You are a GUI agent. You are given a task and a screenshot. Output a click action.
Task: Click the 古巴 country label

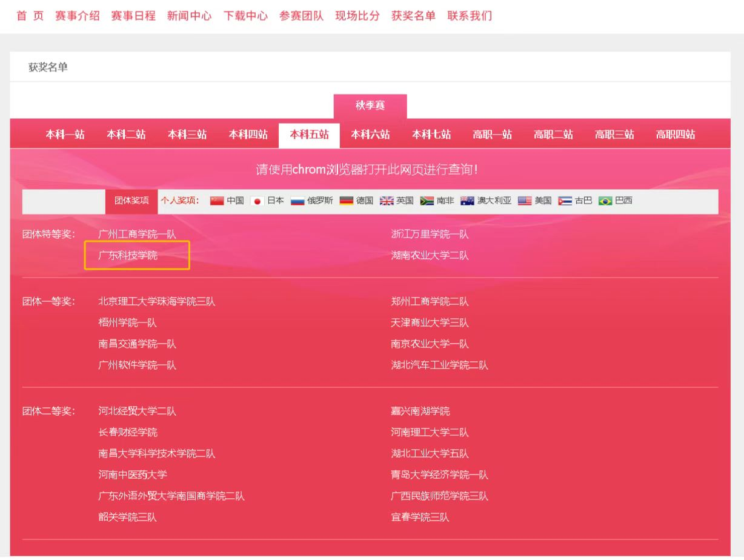(x=583, y=201)
